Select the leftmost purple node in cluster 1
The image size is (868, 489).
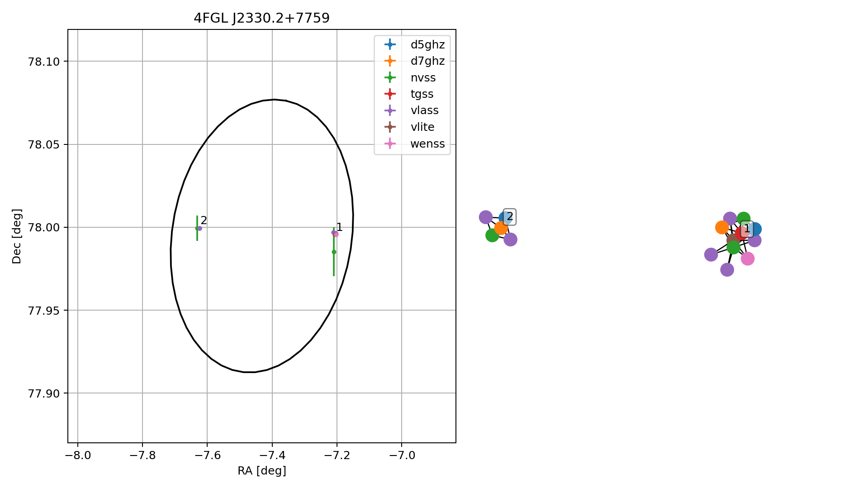pyautogui.click(x=711, y=254)
